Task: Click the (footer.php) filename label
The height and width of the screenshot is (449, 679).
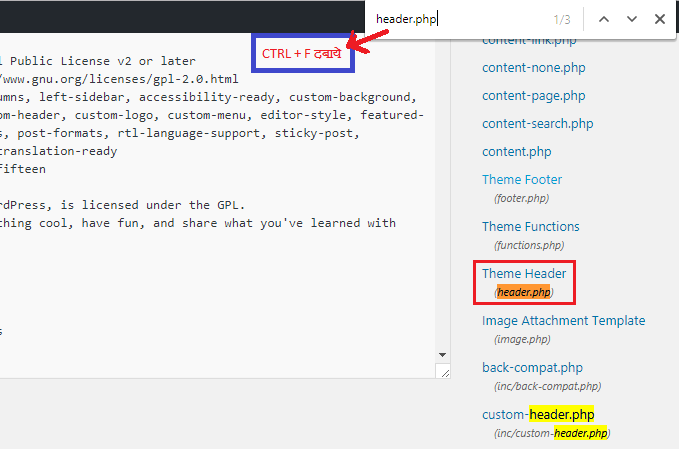Action: point(521,198)
